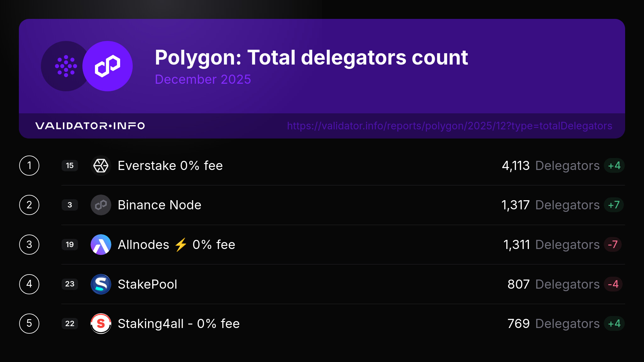The image size is (644, 362).
Task: Click the Staking4all red S logo
Action: [101, 324]
